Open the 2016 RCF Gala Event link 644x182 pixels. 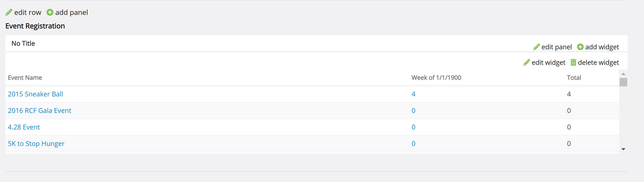(40, 111)
